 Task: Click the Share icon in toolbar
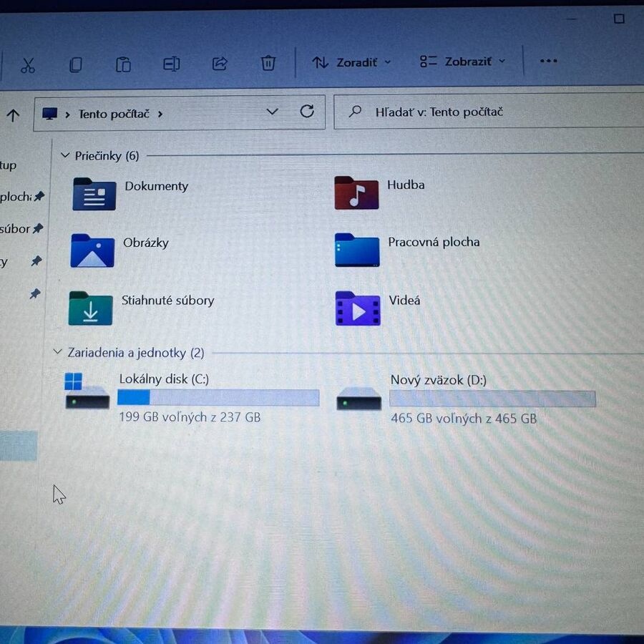(220, 63)
